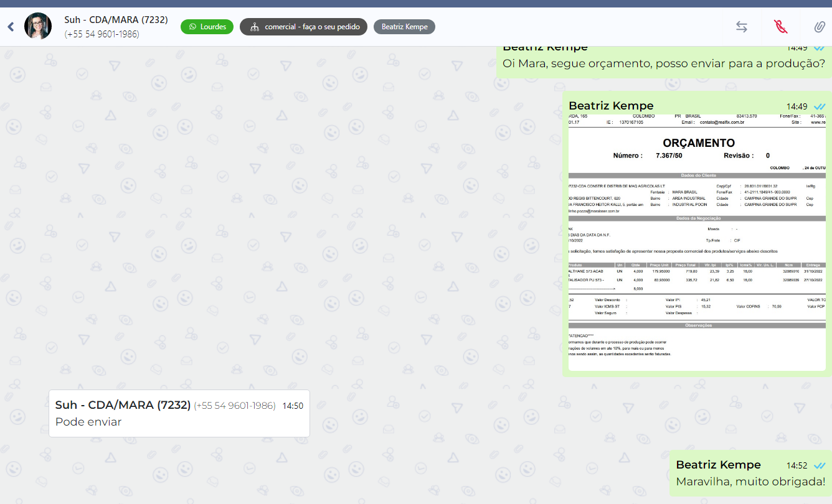
Task: Click the 'Maravilha, muito obrigada!' sent message
Action: 750,482
